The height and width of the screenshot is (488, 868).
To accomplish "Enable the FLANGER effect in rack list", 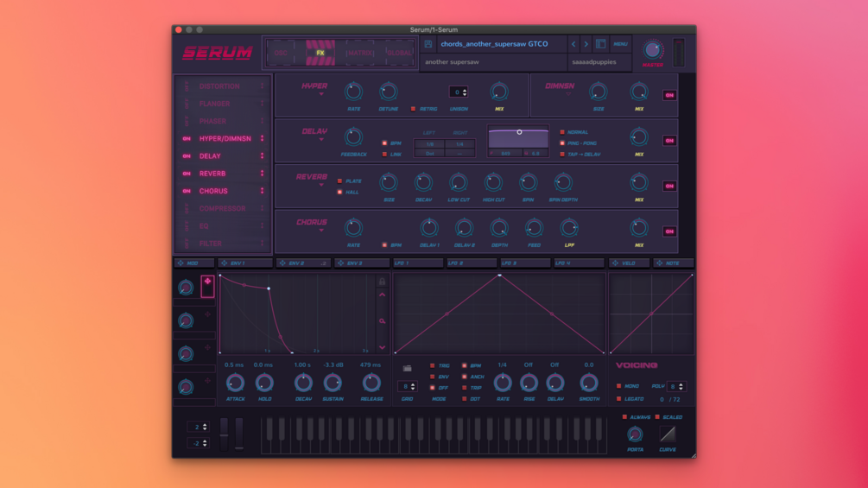I will click(187, 104).
